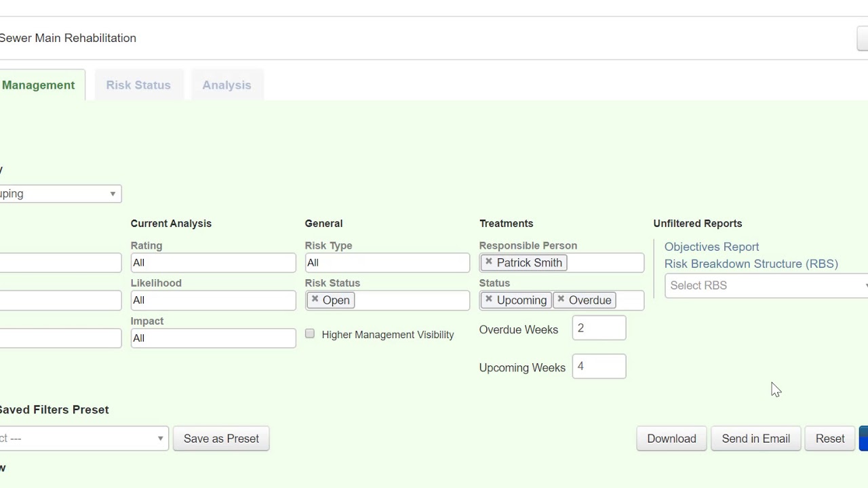Remove the Patrick Smith responsible person tag

pyautogui.click(x=489, y=262)
